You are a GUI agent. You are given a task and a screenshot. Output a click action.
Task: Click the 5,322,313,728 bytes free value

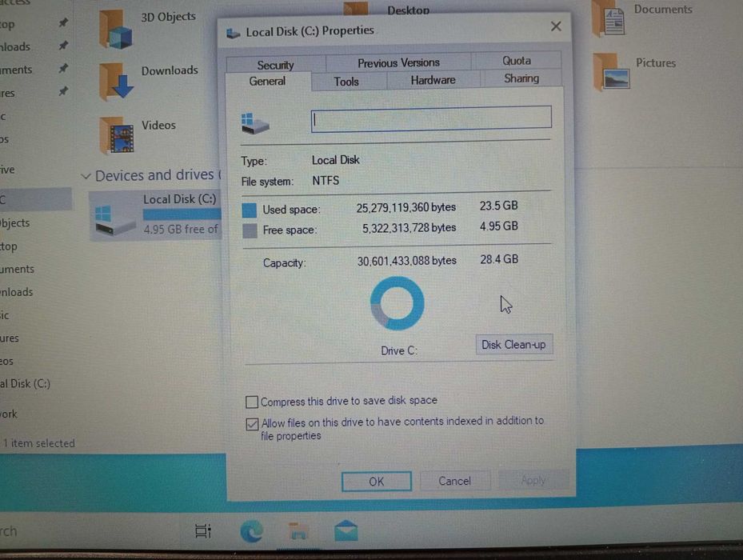(409, 228)
